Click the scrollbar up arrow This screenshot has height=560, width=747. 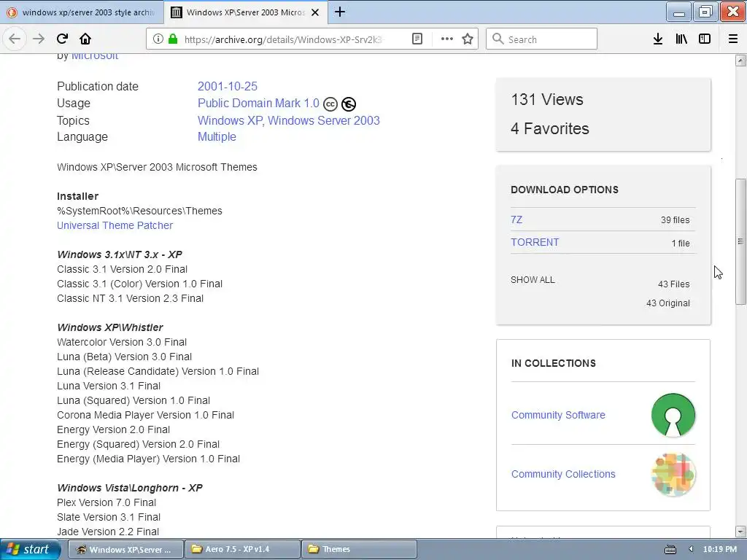(x=740, y=61)
